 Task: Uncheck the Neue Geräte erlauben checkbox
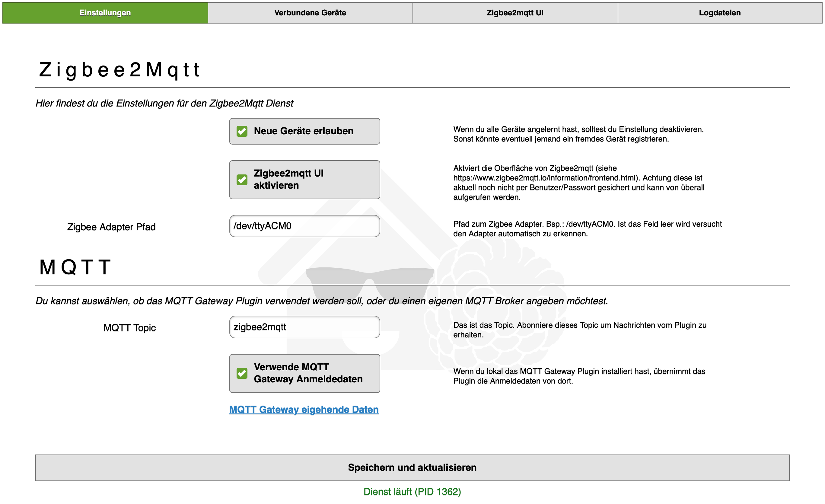[242, 131]
